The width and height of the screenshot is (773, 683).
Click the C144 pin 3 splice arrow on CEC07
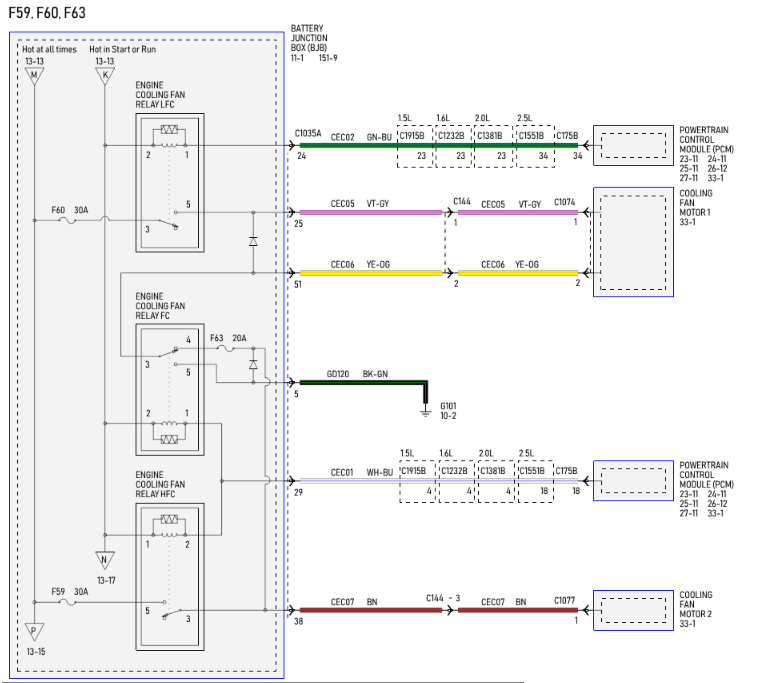tap(449, 610)
